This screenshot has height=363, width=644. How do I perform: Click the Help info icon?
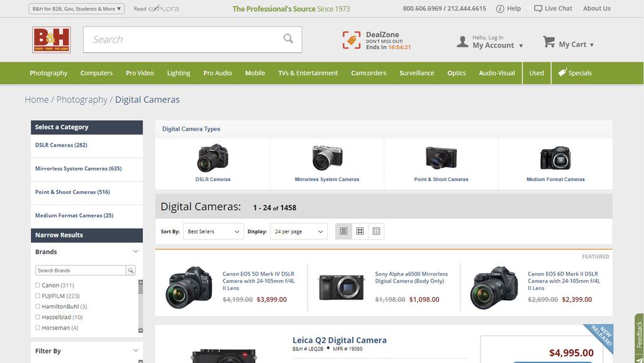500,9
